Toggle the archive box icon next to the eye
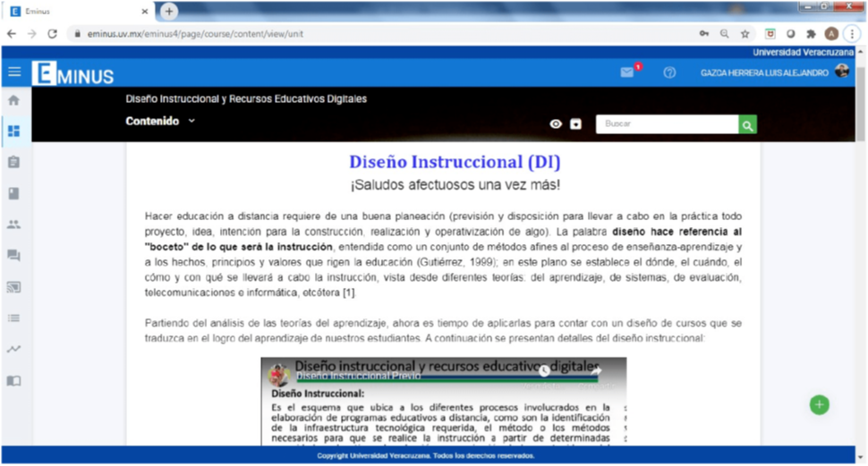This screenshot has height=466, width=868. 576,124
